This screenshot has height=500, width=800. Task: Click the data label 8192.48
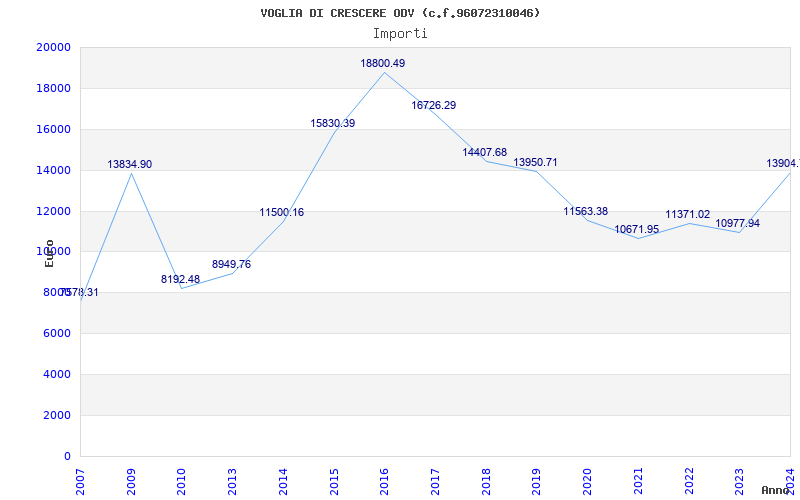point(181,279)
